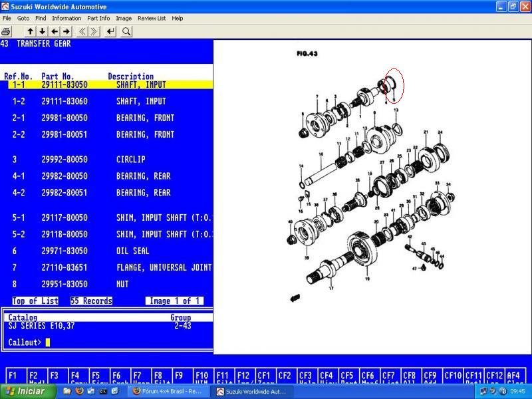Select row 5-1 SHIM, INPUT SHAFT 29117-80050

click(110, 217)
